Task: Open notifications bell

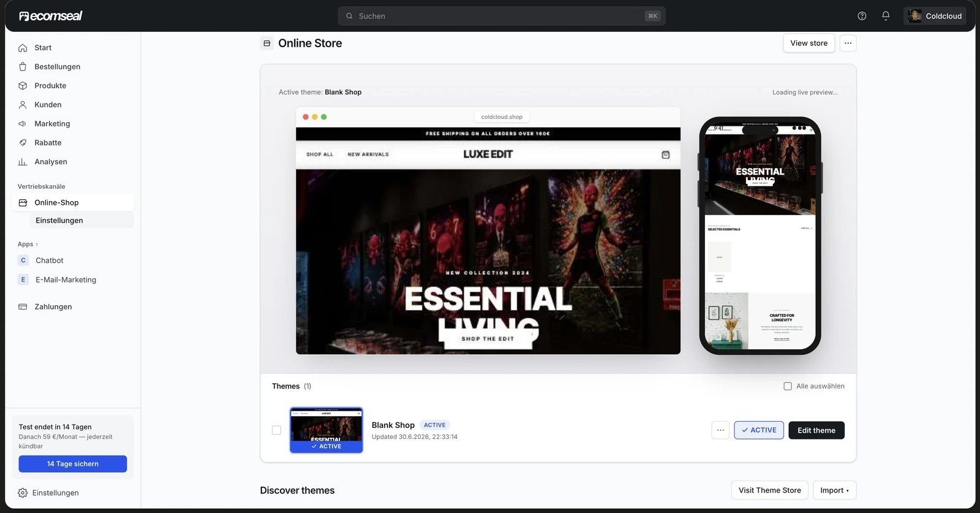Action: pos(886,16)
